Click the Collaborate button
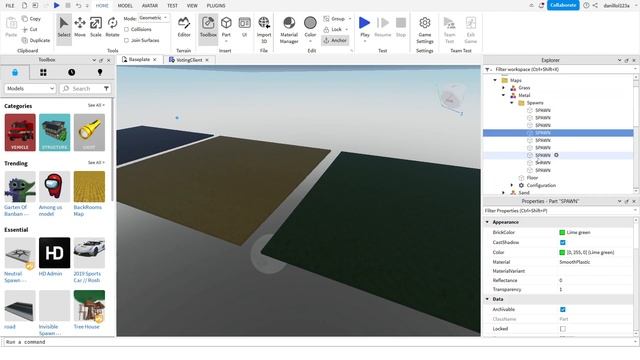 point(563,5)
